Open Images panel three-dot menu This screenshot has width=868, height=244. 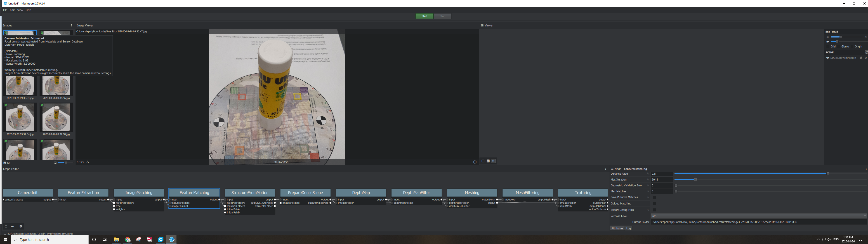tap(71, 25)
